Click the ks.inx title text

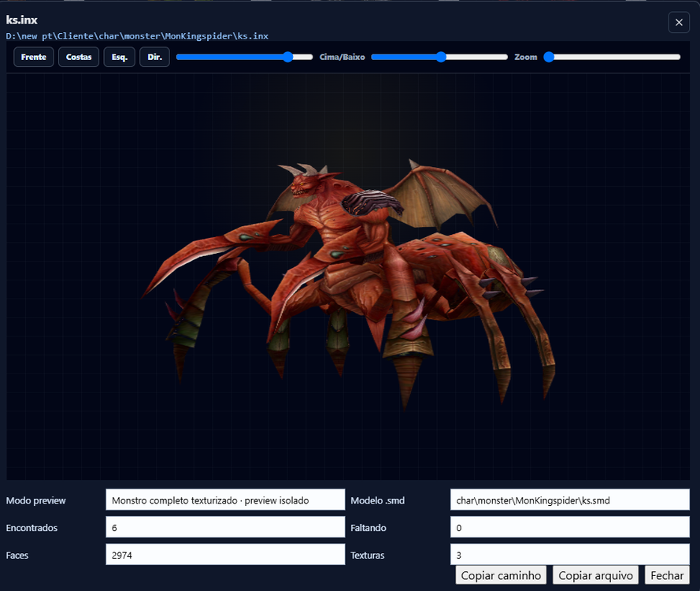(x=21, y=20)
